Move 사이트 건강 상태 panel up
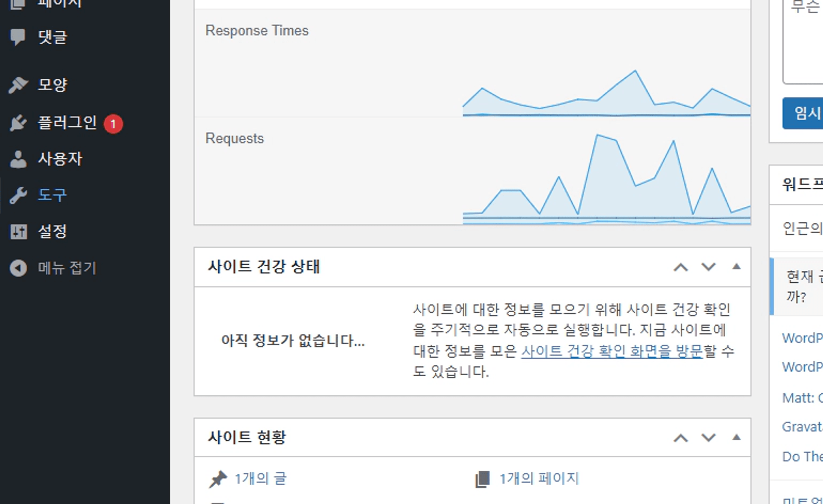Viewport: 823px width, 504px height. pos(681,267)
